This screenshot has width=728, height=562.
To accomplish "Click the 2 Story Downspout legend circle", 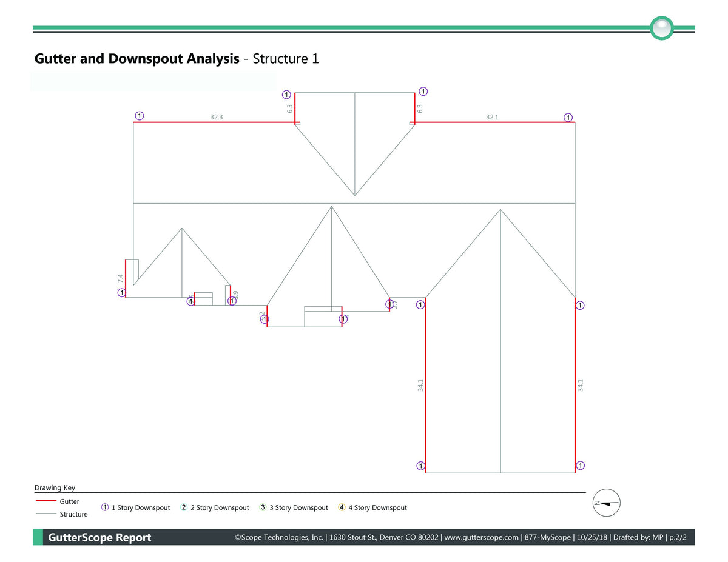I will 184,507.
